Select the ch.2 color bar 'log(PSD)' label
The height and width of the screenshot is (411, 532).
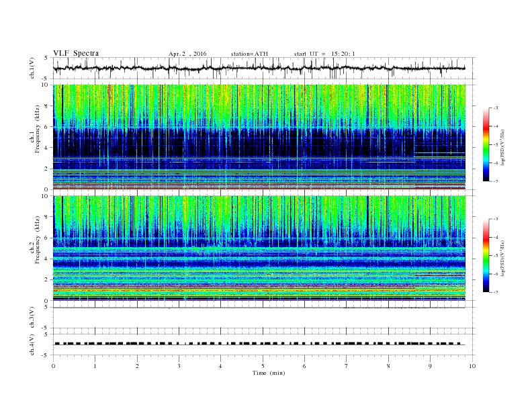point(502,257)
